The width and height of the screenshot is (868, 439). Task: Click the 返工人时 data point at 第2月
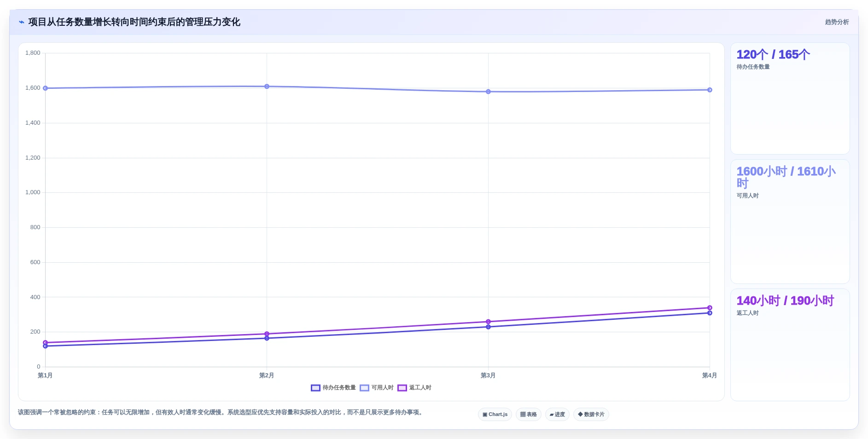[267, 334]
